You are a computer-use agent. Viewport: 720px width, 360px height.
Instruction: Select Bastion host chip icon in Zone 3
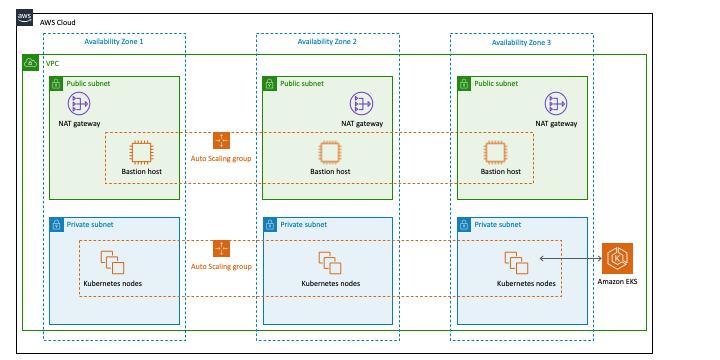pyautogui.click(x=495, y=153)
